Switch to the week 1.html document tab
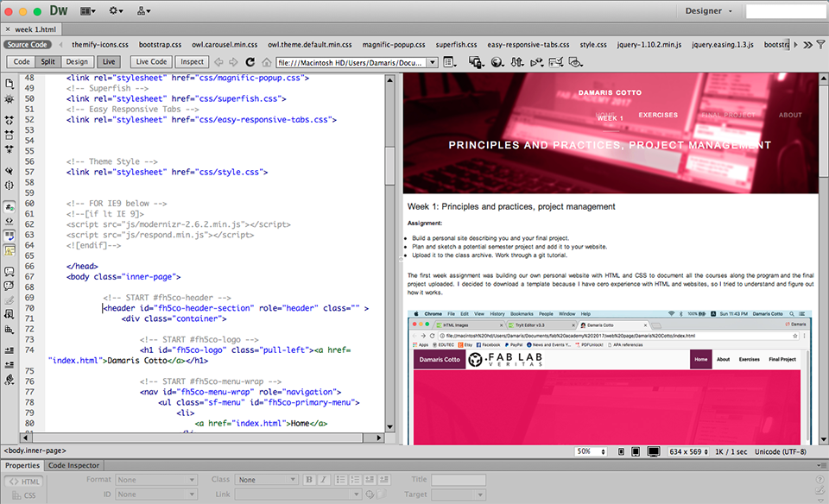This screenshot has height=504, width=829. click(x=35, y=29)
